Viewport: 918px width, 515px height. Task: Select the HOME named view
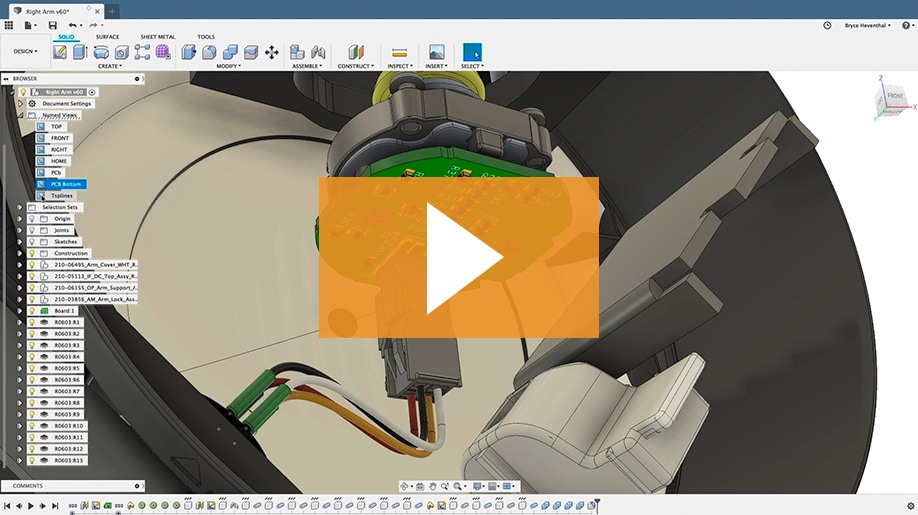(59, 161)
